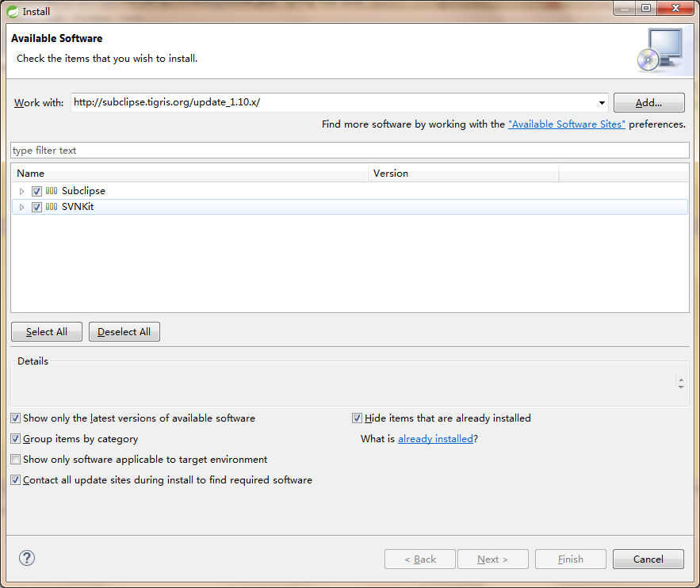The height and width of the screenshot is (588, 700).
Task: Click the SVNKit category icon
Action: click(52, 207)
